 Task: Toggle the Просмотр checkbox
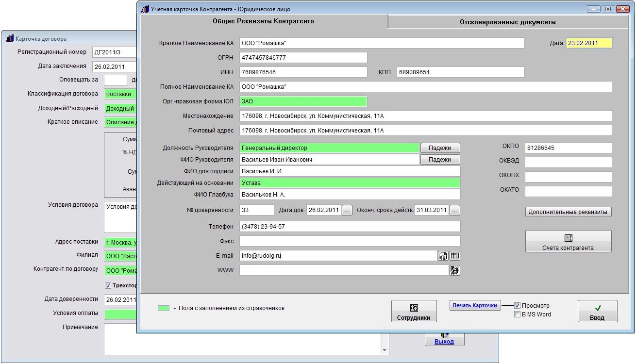518,306
